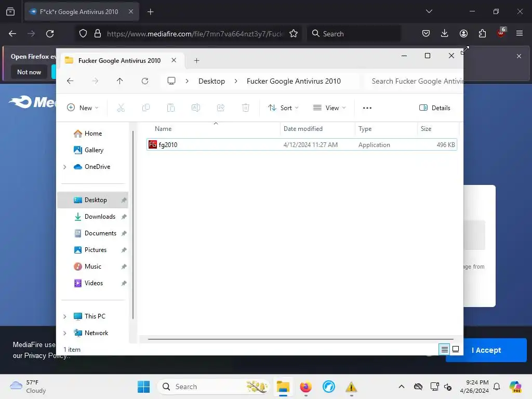Select Videos in the navigation pane
This screenshot has width=532, height=399.
(x=94, y=283)
